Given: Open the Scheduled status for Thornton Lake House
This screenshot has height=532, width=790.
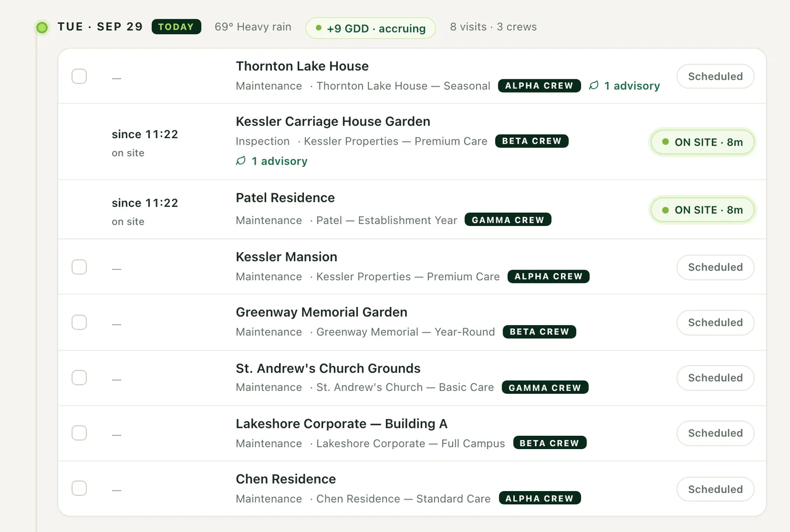Looking at the screenshot, I should [x=715, y=76].
